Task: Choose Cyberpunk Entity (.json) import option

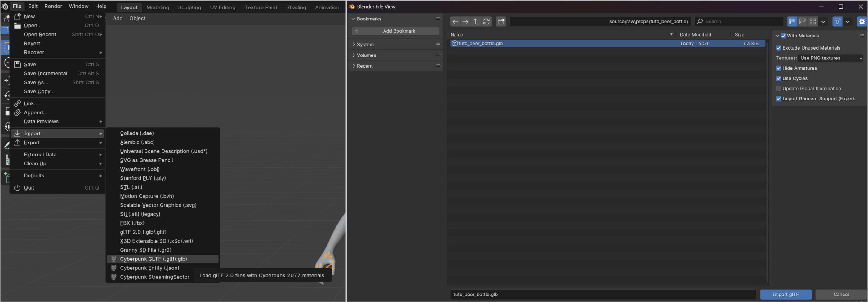Action: click(x=149, y=268)
